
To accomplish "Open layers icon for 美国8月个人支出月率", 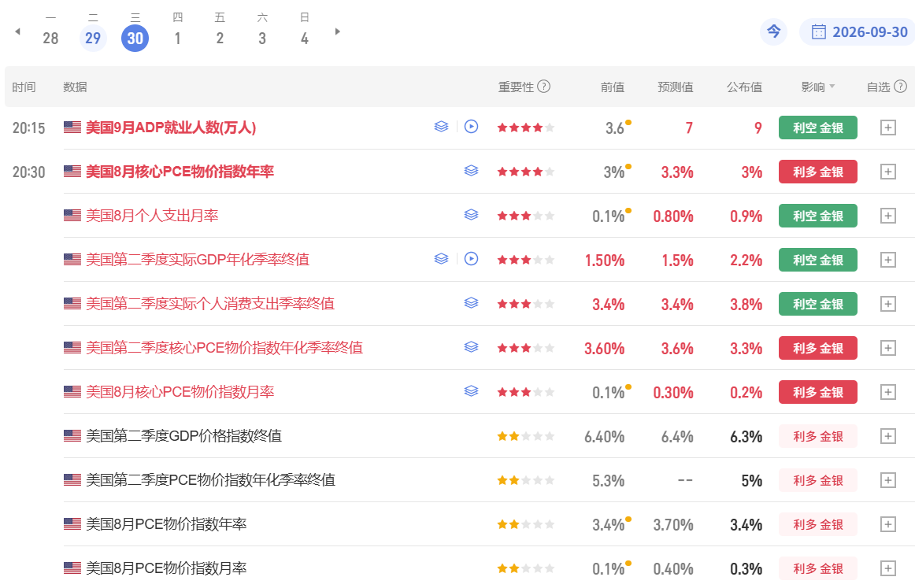I will pyautogui.click(x=471, y=215).
